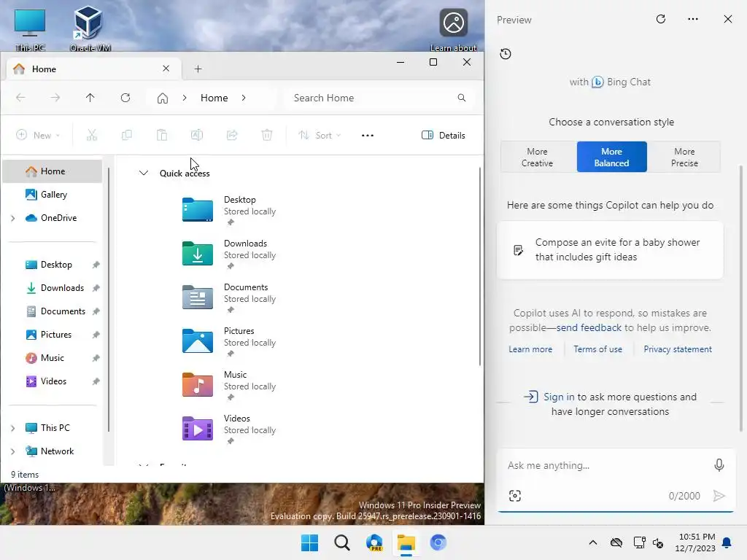
Task: Refresh the Explorer folder view
Action: 125,98
